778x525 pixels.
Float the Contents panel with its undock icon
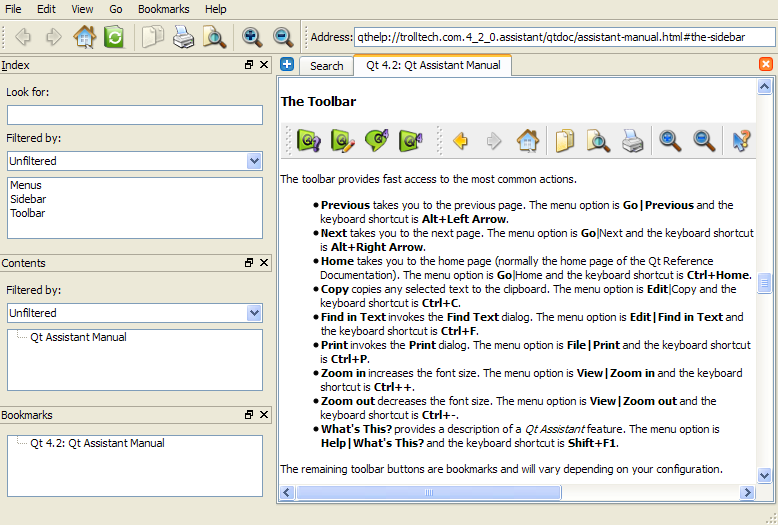point(249,262)
